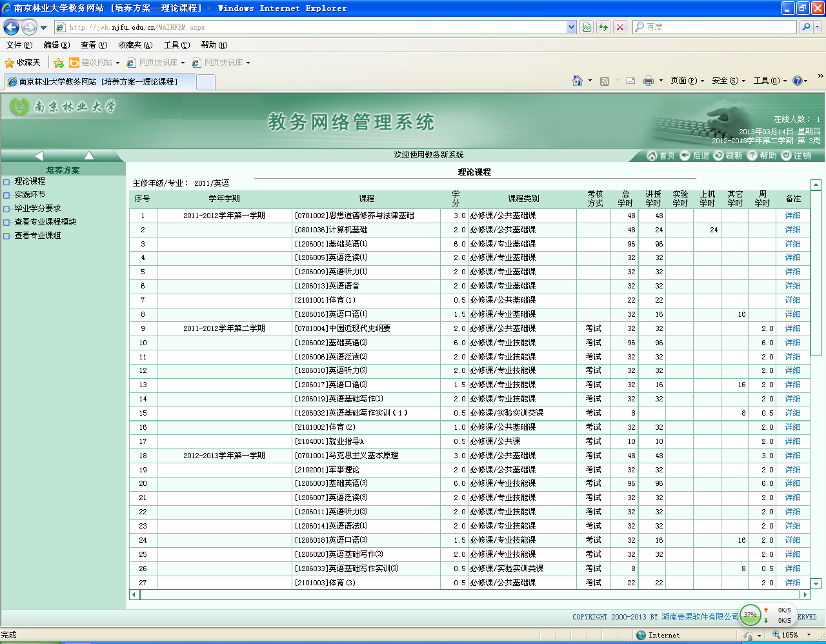Screen dimensions: 826x644
Task: Select 查看专业课程模块 in the sidebar
Action: 45,222
